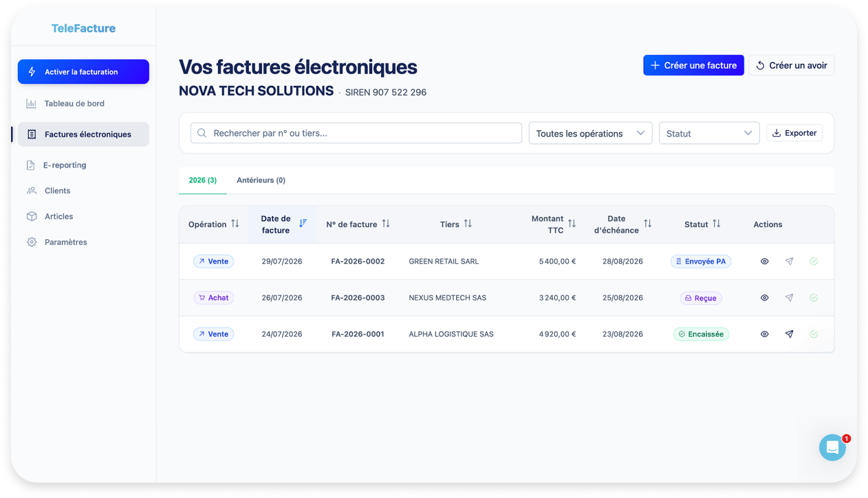
Task: View invoice FA-2026-0002 eye icon
Action: click(764, 261)
